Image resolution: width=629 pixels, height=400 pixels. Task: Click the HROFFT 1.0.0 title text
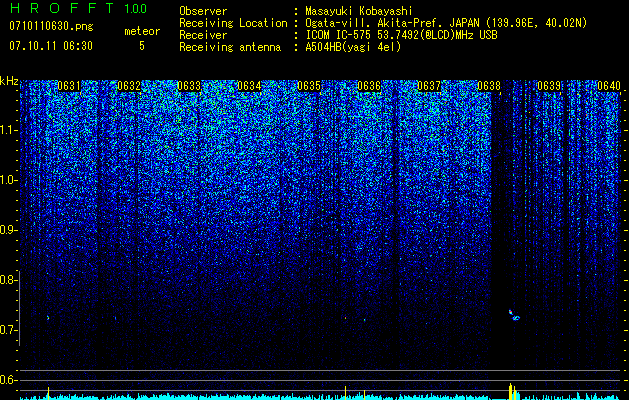tap(78, 8)
